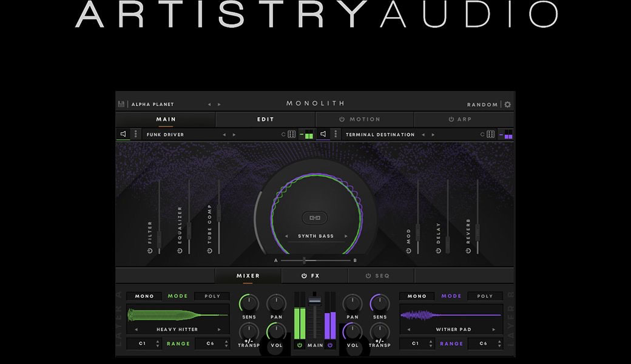
Task: Open Layer A three-dot options menu
Action: coord(136,134)
